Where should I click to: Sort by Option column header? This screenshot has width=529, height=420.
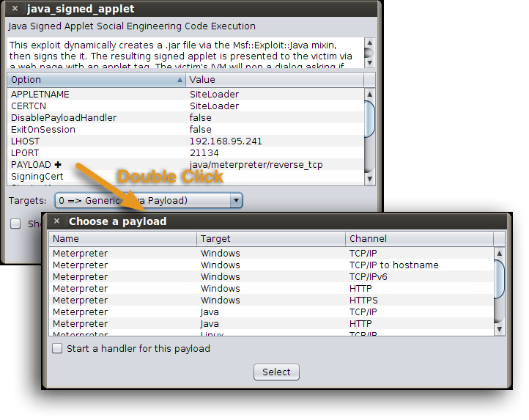pyautogui.click(x=96, y=80)
